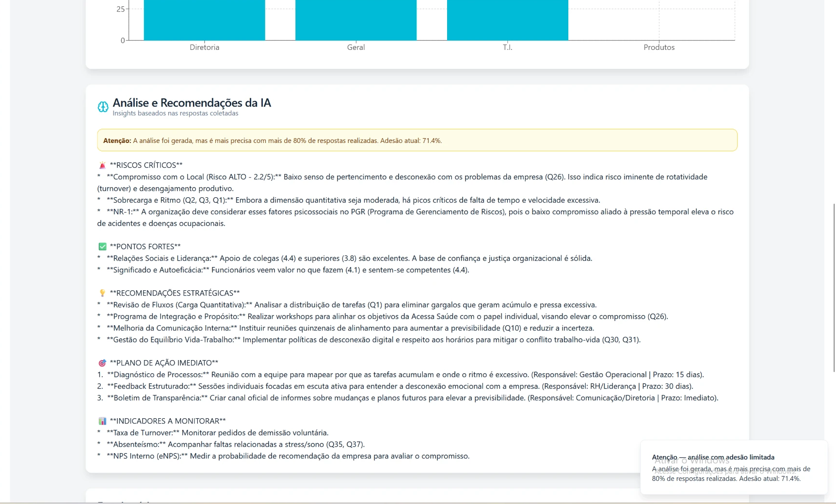The height and width of the screenshot is (504, 836).
Task: Click the T.I. axis label
Action: click(x=508, y=47)
